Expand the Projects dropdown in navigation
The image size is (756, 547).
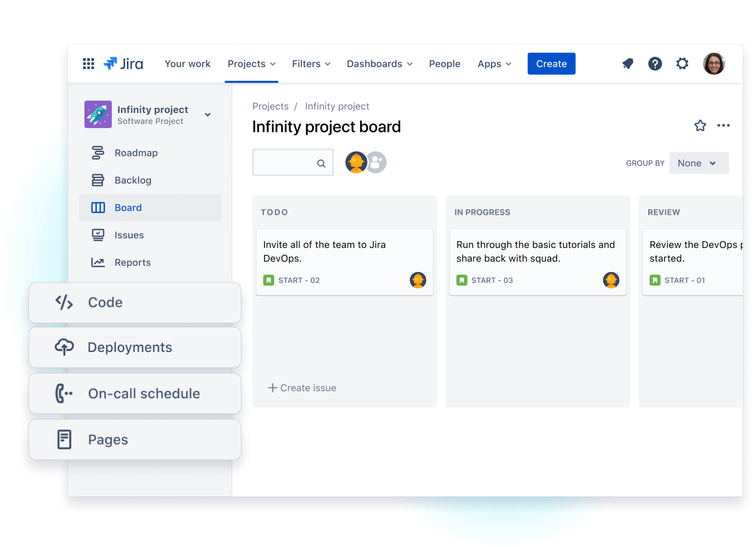252,64
